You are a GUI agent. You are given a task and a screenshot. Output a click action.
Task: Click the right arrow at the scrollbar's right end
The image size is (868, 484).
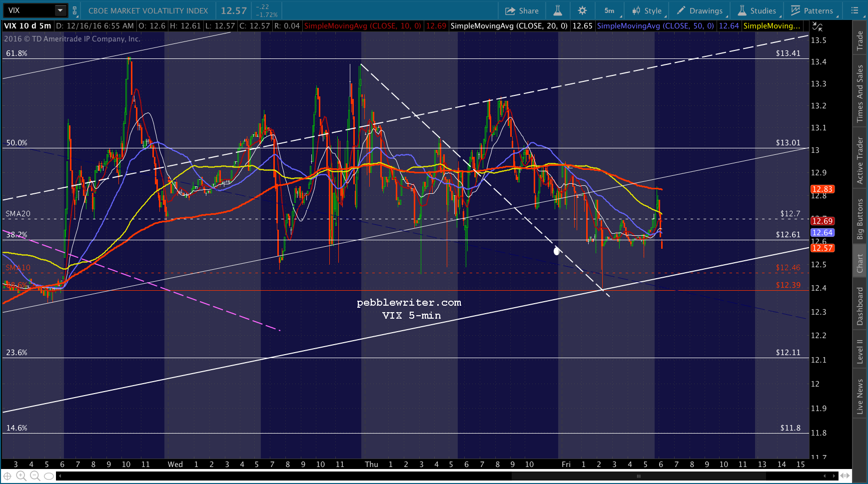coord(834,476)
